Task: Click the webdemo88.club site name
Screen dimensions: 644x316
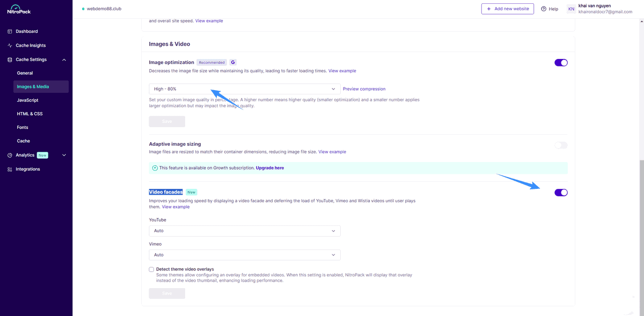Action: point(104,9)
